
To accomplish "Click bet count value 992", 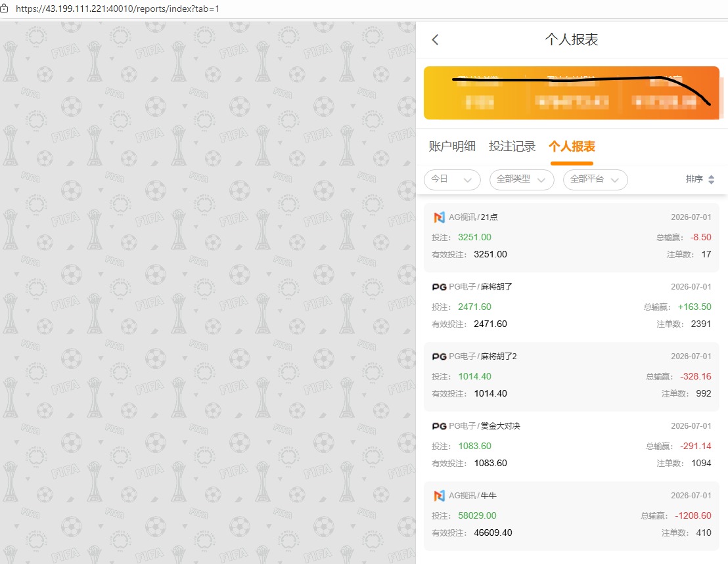I will pyautogui.click(x=704, y=394).
